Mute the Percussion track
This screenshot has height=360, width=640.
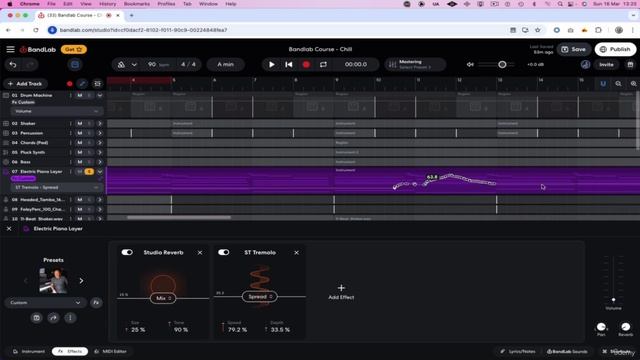pos(80,133)
